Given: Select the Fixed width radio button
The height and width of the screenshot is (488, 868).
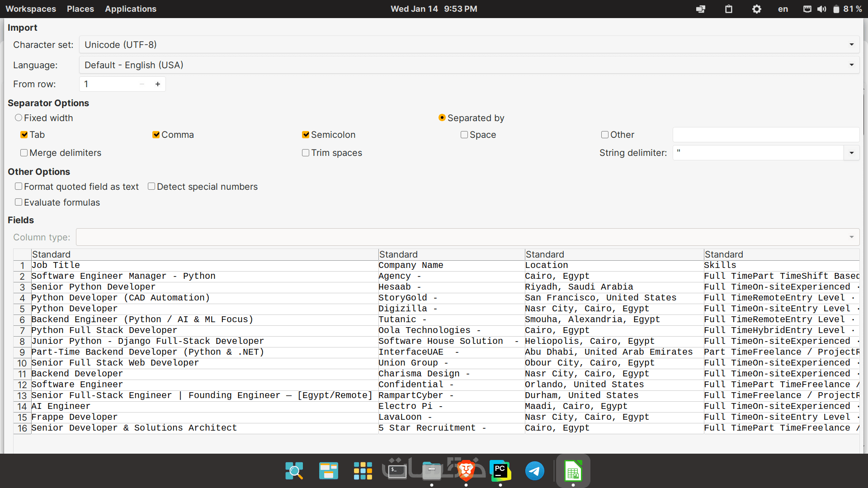Looking at the screenshot, I should [x=19, y=118].
